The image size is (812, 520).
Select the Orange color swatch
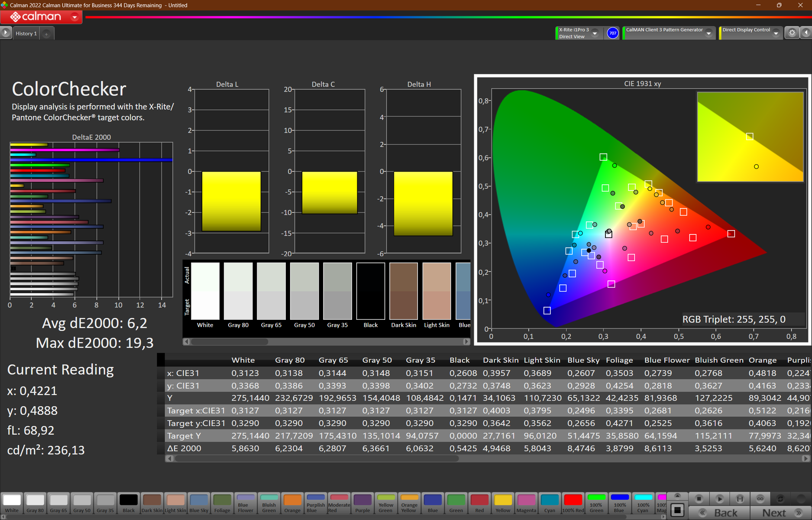[292, 504]
